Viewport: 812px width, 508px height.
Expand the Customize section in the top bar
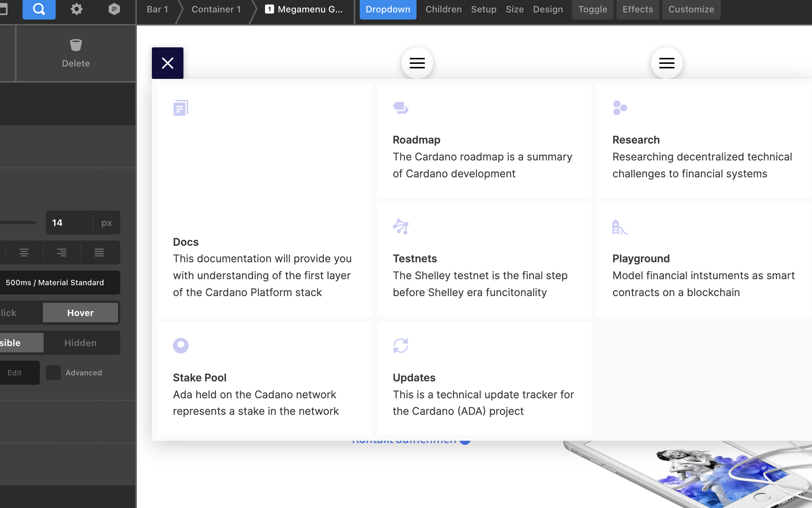click(x=691, y=9)
